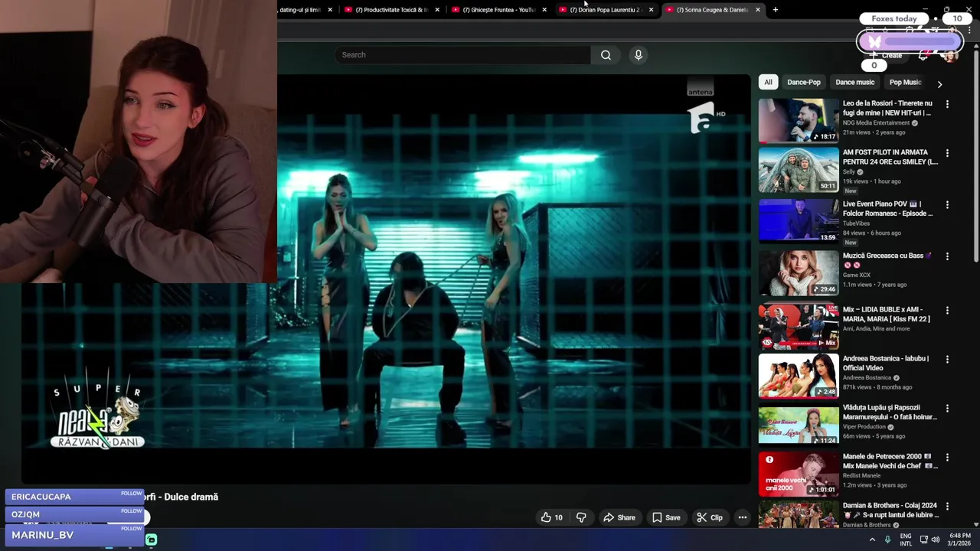Open options menu for Leo de la Rosiori video

[x=947, y=104]
